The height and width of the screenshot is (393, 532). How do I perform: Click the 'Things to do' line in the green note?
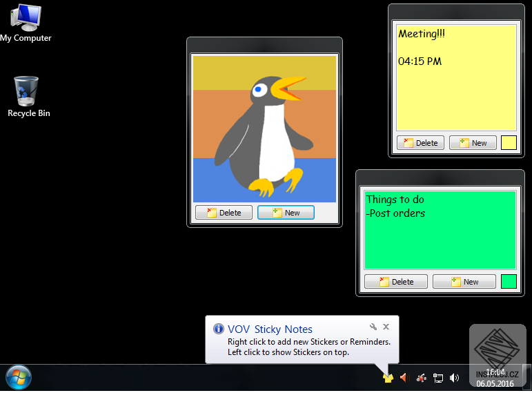tap(395, 200)
